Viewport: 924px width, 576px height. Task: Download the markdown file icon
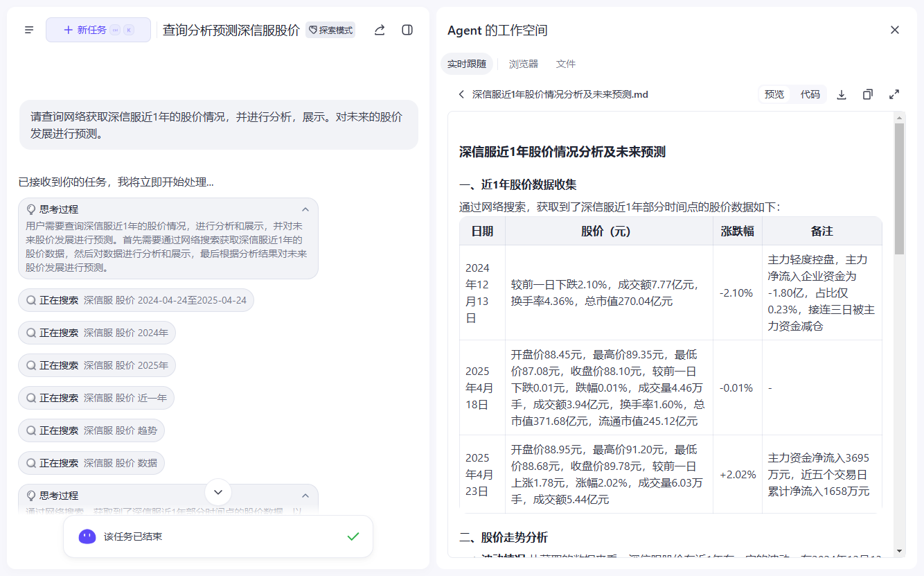[842, 94]
